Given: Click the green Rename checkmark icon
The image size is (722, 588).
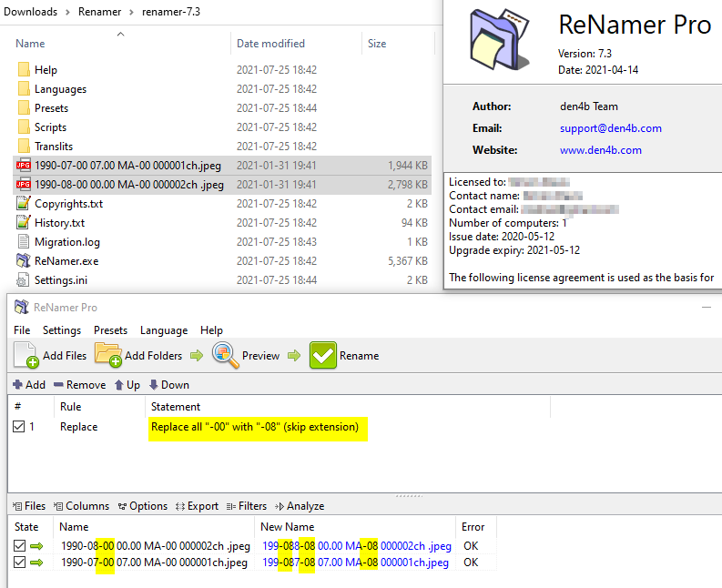Looking at the screenshot, I should click(x=323, y=355).
